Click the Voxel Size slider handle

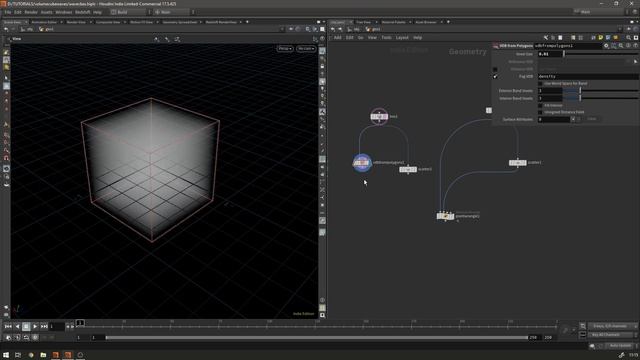point(564,54)
